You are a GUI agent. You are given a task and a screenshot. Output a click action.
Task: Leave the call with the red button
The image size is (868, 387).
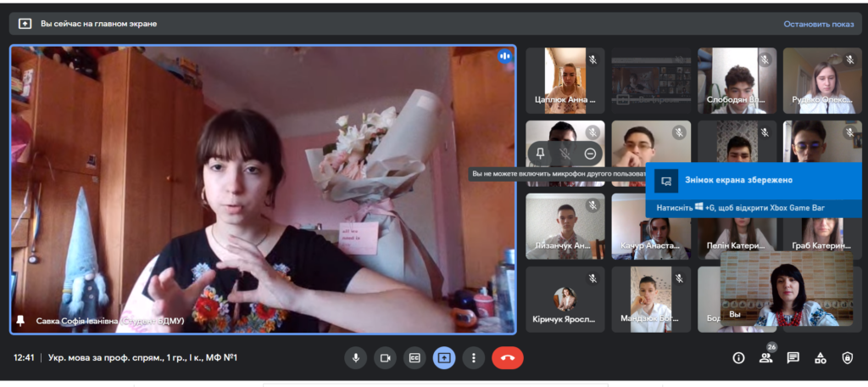507,358
